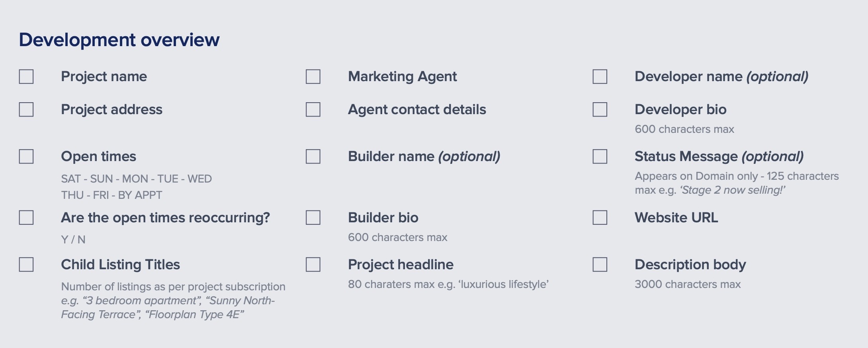868x348 pixels.
Task: Tick the Open times checkbox
Action: [x=26, y=156]
